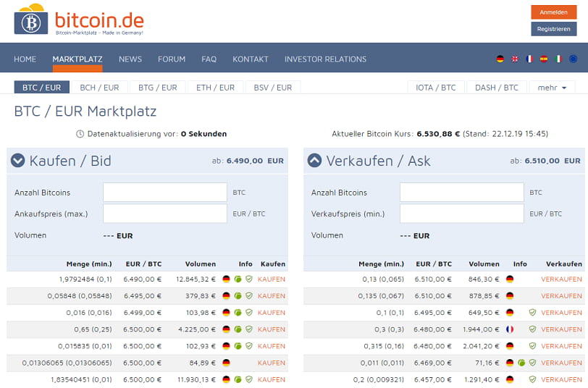Screen dimensions: 588x388
Task: Open the NEWS menu item
Action: pyautogui.click(x=130, y=59)
